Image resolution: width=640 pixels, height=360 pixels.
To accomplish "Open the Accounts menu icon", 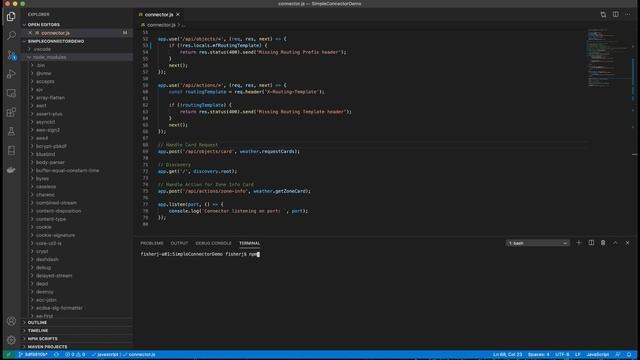I will coord(11,321).
